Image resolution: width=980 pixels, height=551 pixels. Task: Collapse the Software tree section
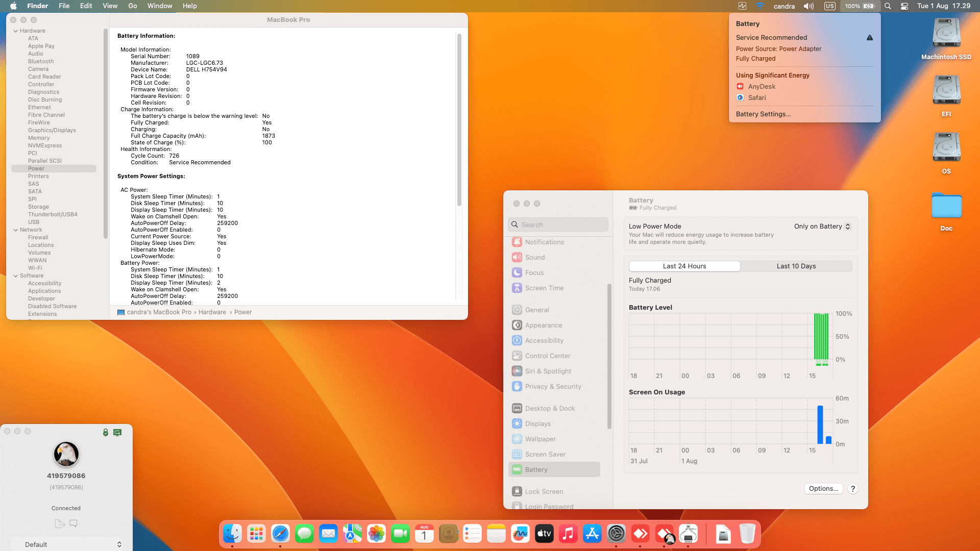(x=16, y=276)
